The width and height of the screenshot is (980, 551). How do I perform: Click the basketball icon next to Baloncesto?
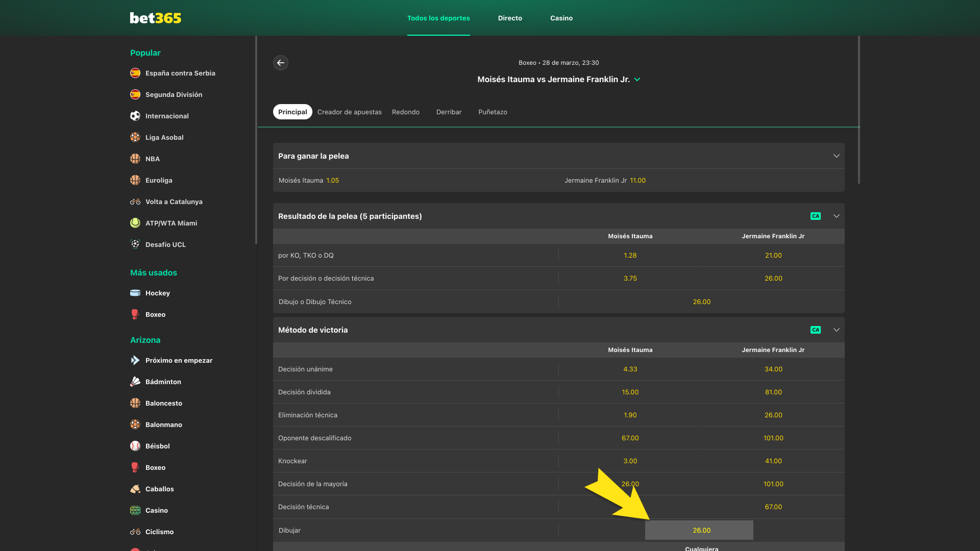coord(135,403)
